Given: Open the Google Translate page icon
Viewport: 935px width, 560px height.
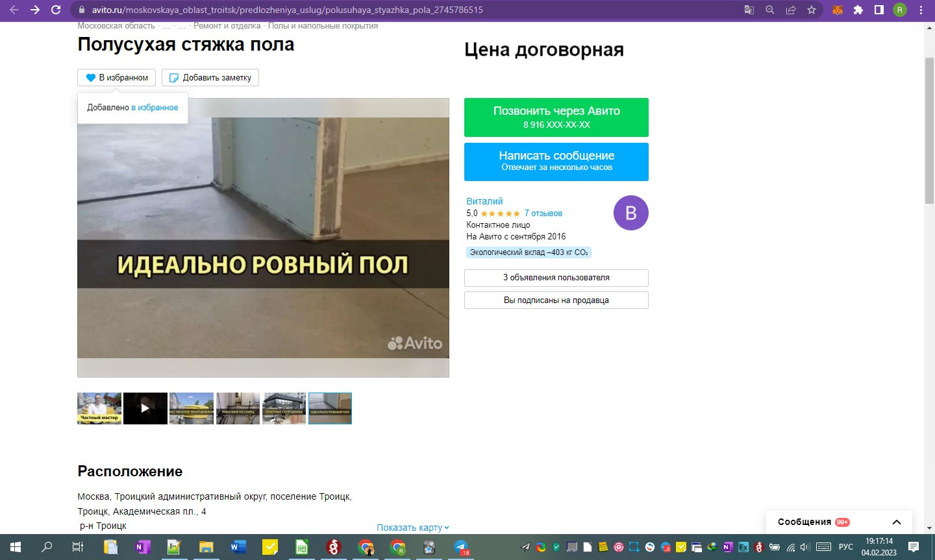Looking at the screenshot, I should point(749,10).
